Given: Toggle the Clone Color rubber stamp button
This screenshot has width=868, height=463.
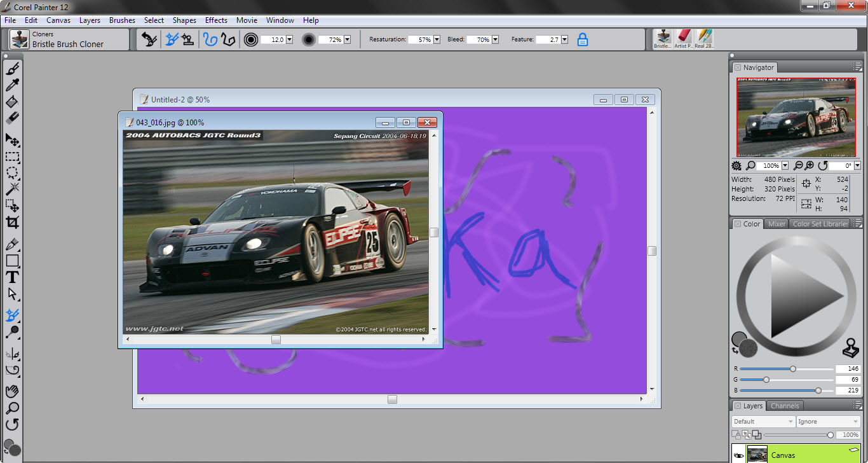Looking at the screenshot, I should (850, 348).
